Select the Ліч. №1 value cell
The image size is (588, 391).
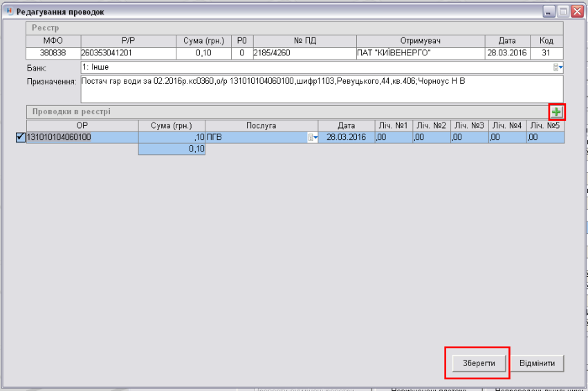(x=393, y=138)
